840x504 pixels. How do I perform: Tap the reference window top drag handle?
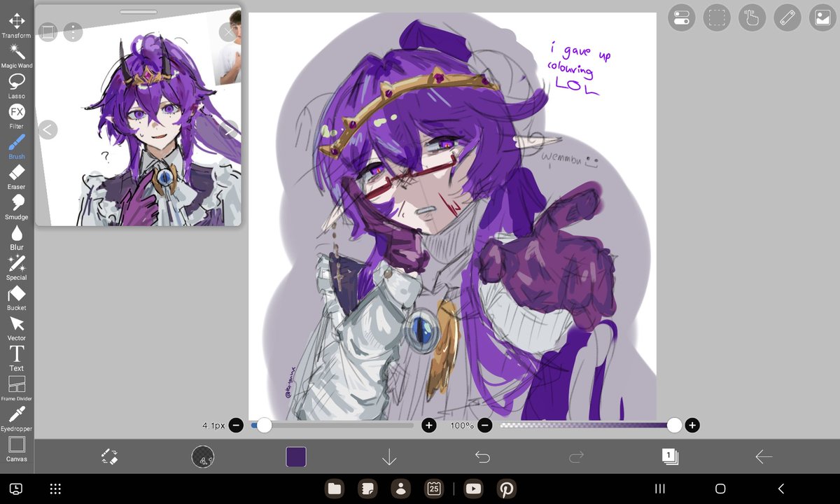tap(139, 12)
